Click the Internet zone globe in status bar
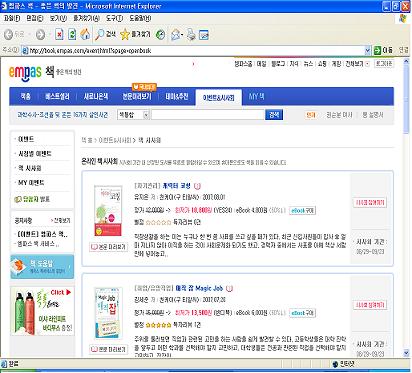The image size is (412, 373). point(335,364)
